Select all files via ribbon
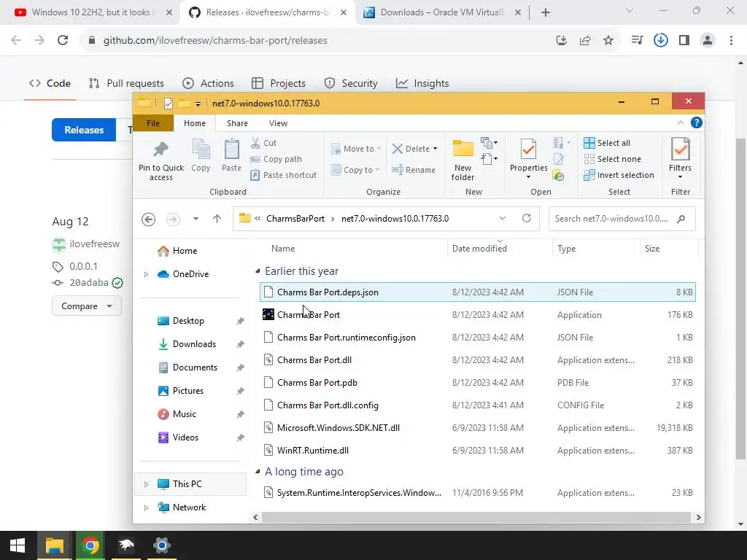The height and width of the screenshot is (560, 747). coord(607,143)
